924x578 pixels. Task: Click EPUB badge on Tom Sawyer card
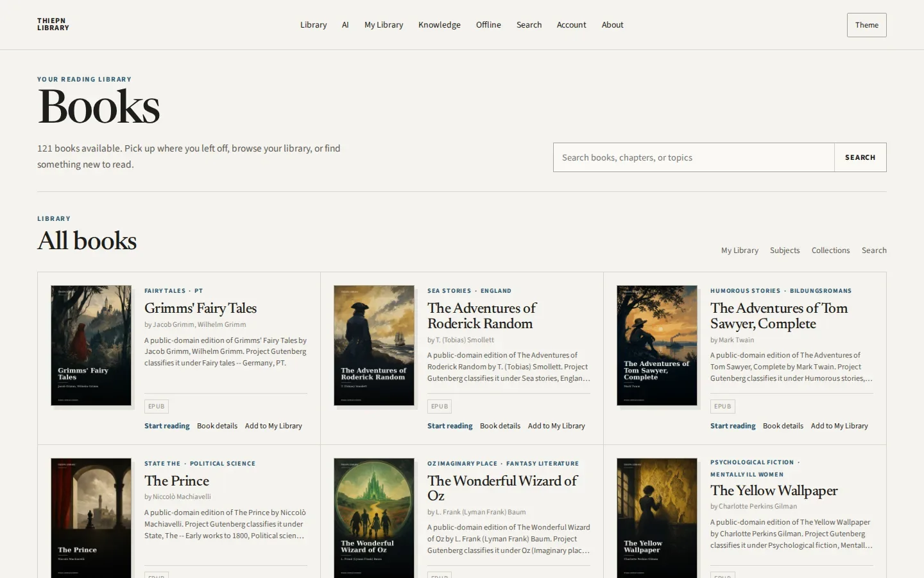(x=723, y=407)
